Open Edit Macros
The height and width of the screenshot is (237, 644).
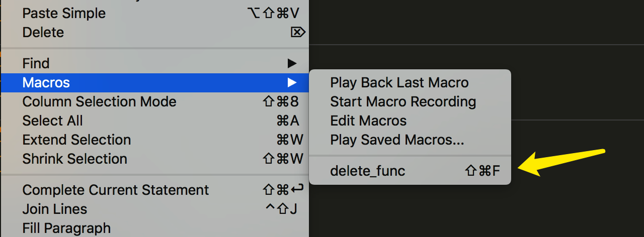pyautogui.click(x=410, y=121)
